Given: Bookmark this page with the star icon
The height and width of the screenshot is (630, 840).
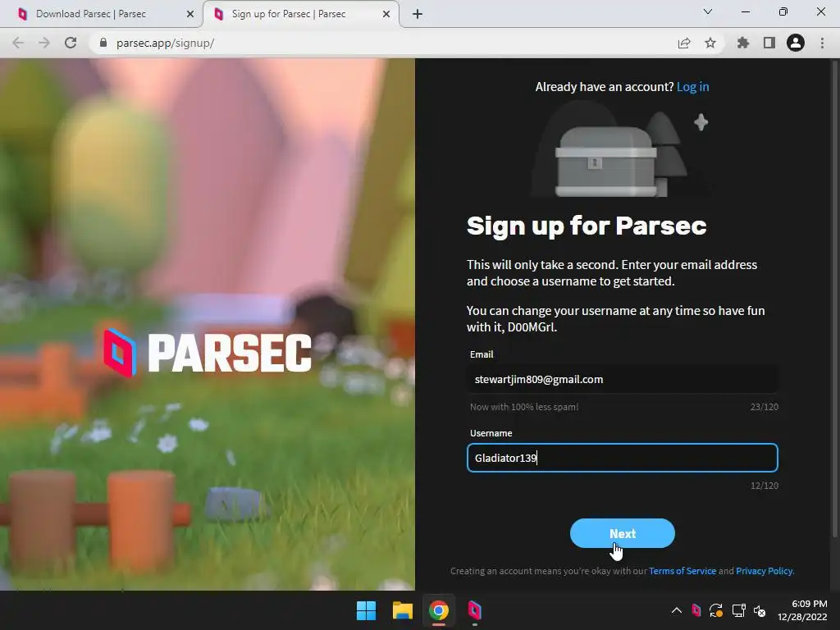Looking at the screenshot, I should pyautogui.click(x=710, y=43).
